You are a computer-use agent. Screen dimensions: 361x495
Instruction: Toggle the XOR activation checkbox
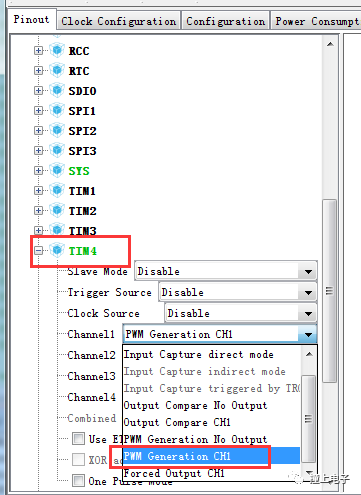[x=78, y=460]
